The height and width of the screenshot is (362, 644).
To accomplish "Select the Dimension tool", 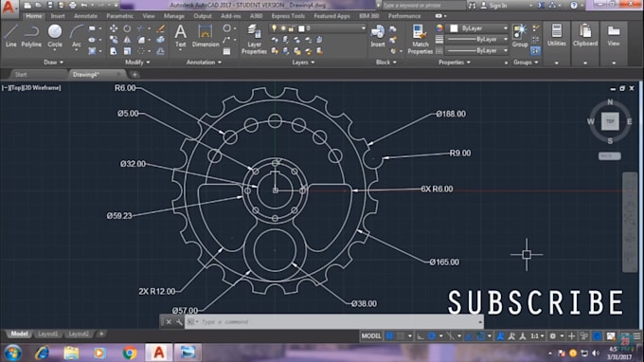I will click(x=206, y=36).
